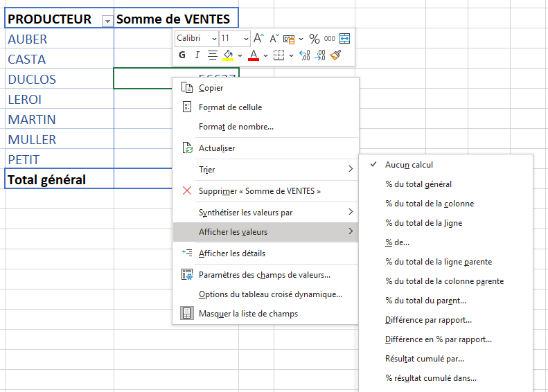Click the decrease font size icon

[274, 39]
